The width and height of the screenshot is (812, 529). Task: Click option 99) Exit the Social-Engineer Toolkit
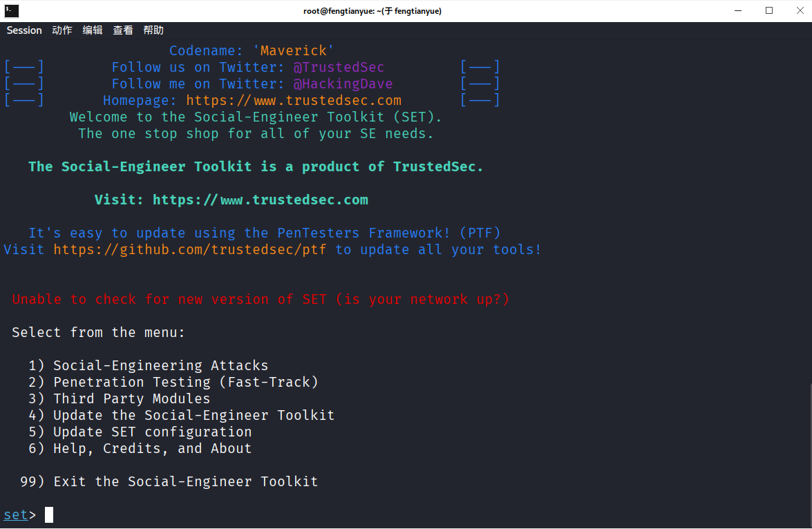coord(169,481)
